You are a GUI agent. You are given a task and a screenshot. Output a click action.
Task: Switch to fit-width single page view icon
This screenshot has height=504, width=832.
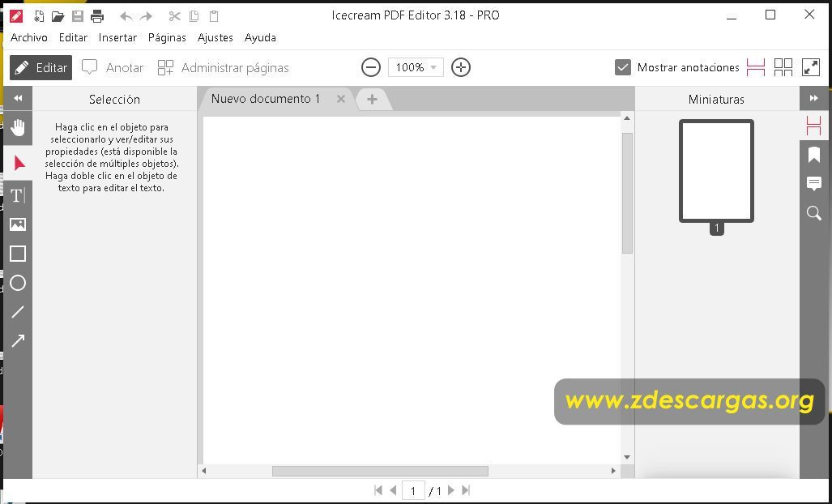tap(755, 67)
